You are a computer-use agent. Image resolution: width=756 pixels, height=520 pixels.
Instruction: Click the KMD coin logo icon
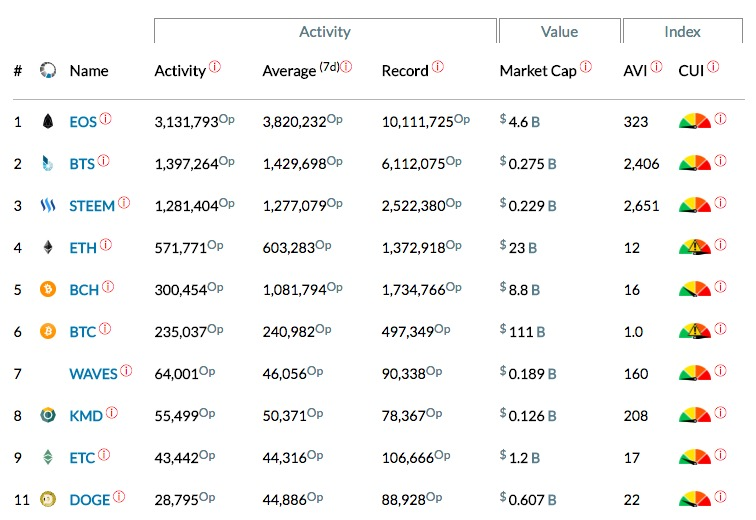click(48, 415)
